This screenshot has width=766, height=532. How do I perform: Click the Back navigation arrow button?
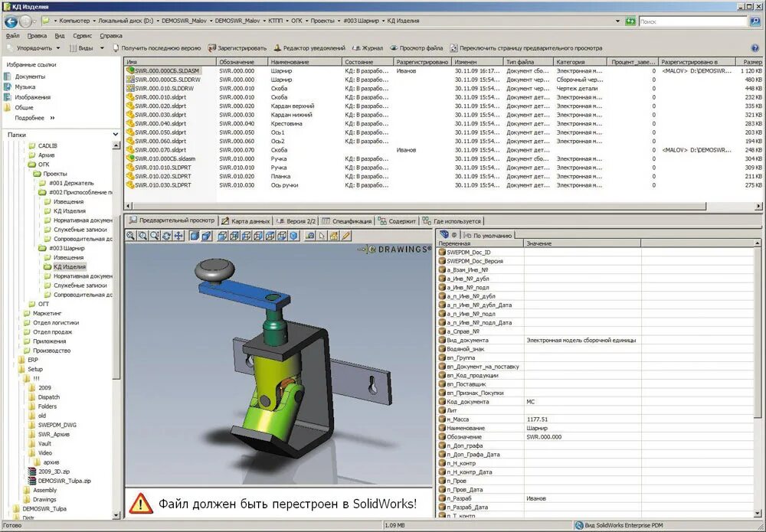pos(11,21)
